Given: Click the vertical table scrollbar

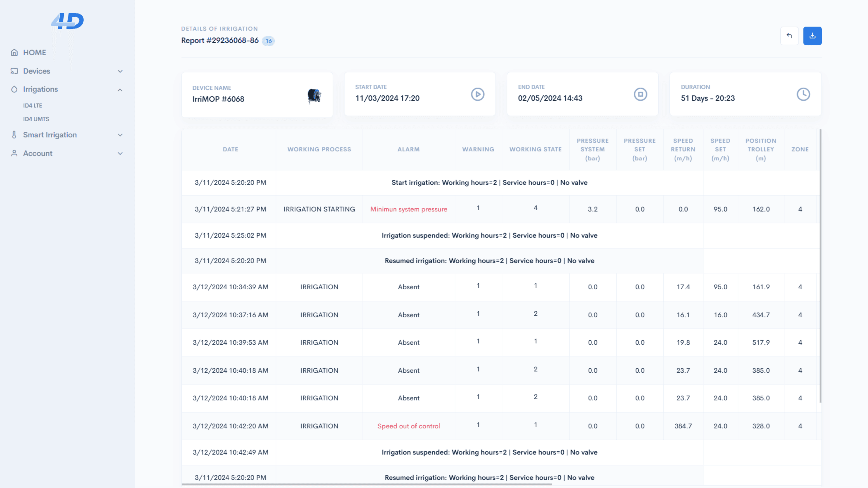Looking at the screenshot, I should point(820,266).
